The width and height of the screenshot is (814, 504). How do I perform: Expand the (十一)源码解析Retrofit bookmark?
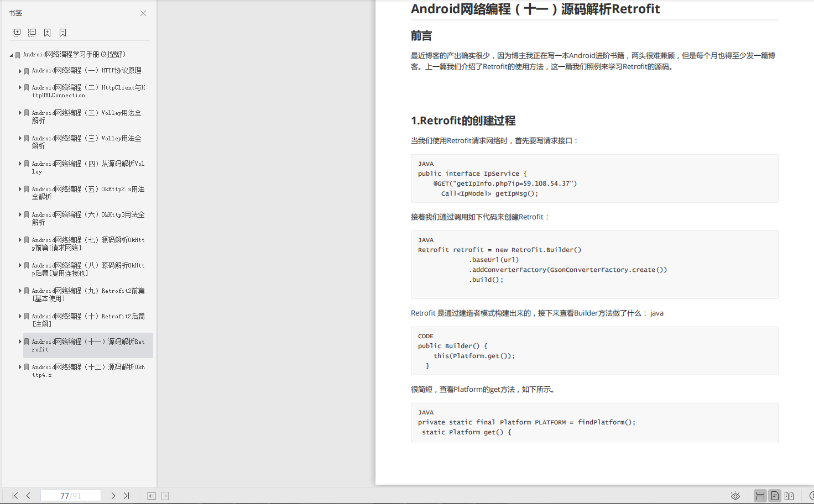20,342
